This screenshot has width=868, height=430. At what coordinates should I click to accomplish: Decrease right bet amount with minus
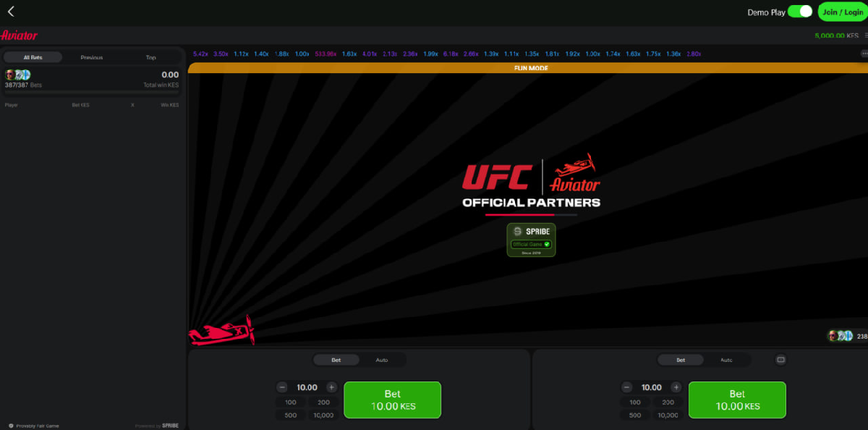click(627, 387)
